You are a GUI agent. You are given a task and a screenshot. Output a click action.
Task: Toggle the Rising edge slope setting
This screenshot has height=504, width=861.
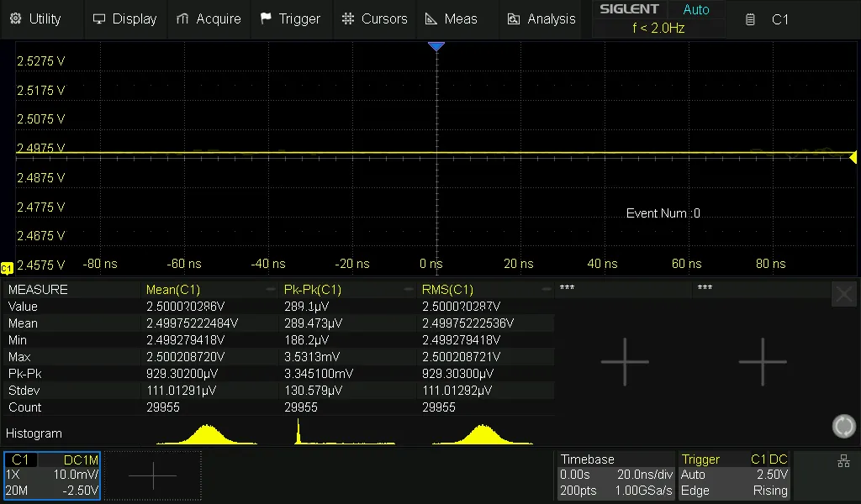pyautogui.click(x=770, y=490)
